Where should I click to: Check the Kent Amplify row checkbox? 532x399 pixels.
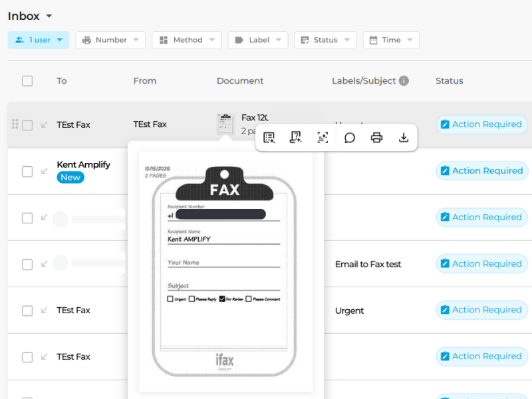[x=27, y=172]
